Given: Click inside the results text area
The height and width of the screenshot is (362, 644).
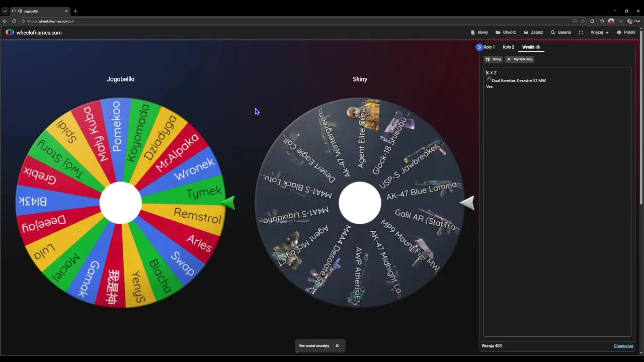Looking at the screenshot, I should (557, 202).
